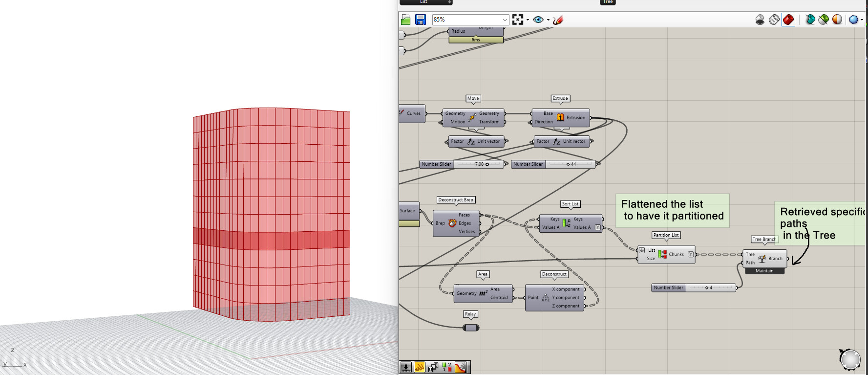Adjust the Number Slider set to 44
Image resolution: width=868 pixels, height=375 pixels.
pos(553,164)
